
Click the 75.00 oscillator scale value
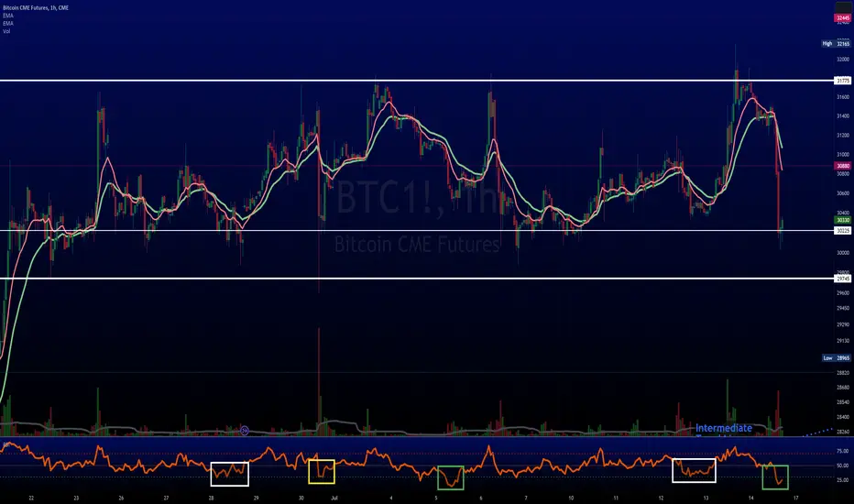843,451
